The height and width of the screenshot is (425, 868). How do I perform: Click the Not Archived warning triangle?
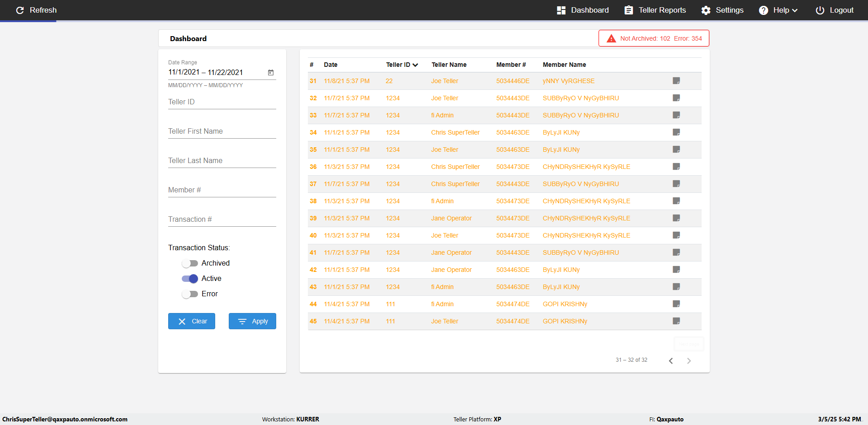[x=611, y=38]
